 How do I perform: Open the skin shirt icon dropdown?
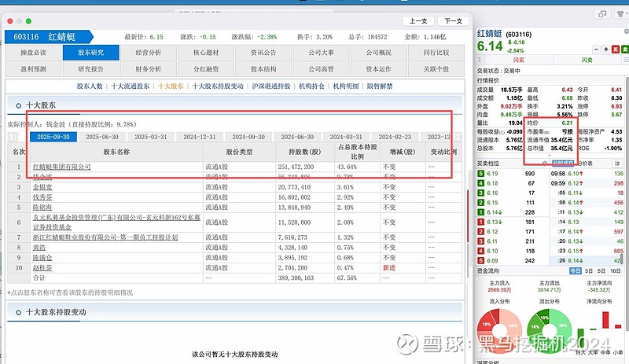(621, 14)
